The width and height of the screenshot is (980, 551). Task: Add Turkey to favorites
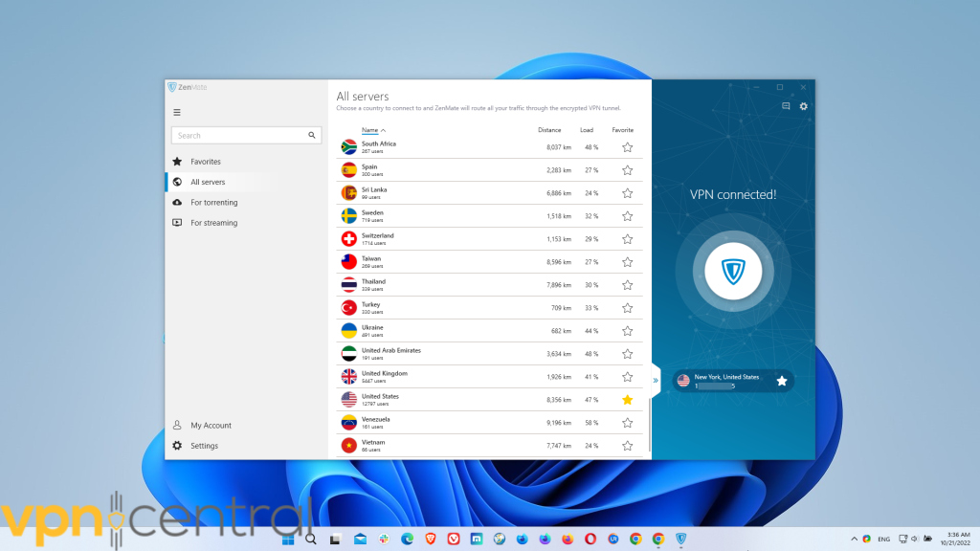pos(628,308)
